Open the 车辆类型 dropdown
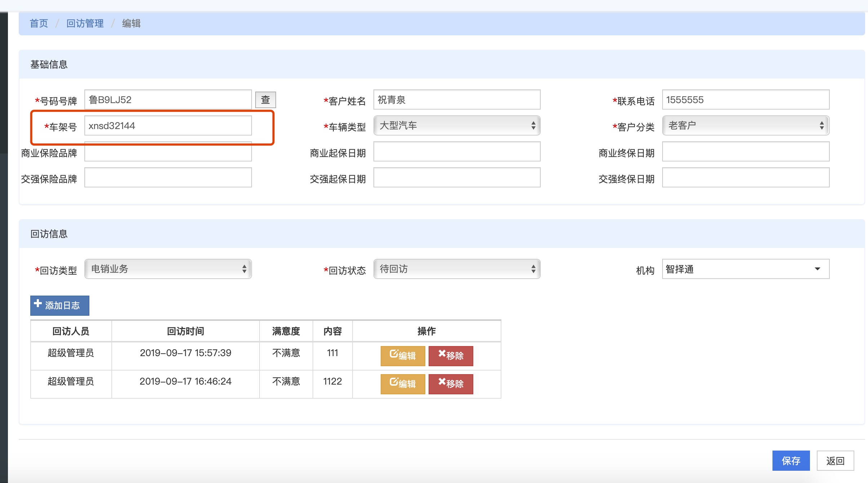The width and height of the screenshot is (868, 483). [457, 125]
